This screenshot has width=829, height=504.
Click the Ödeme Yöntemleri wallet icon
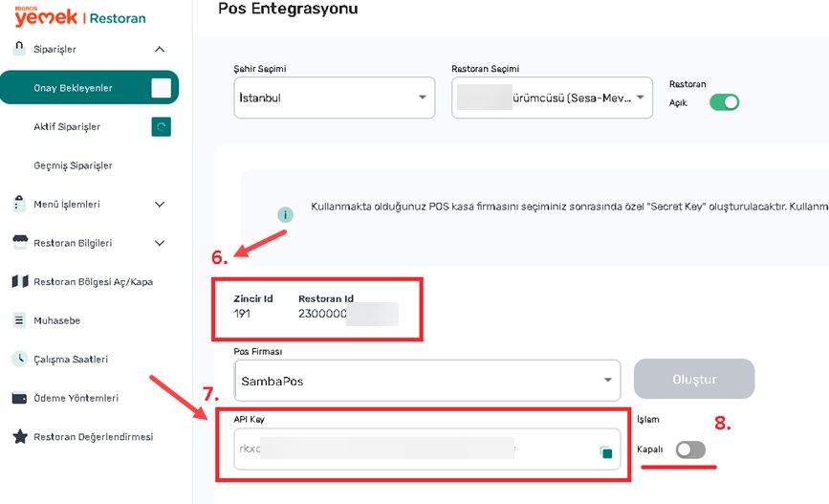19,398
